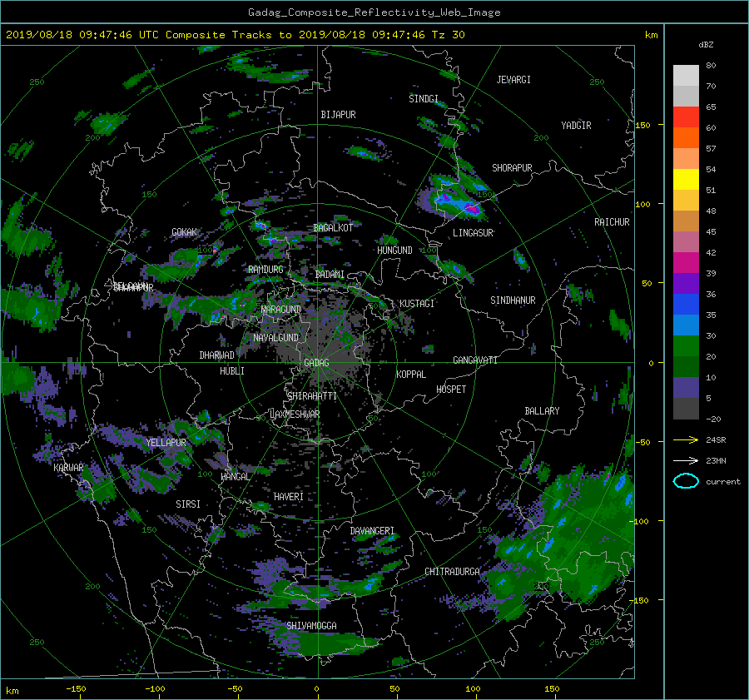Select the RAMDURG label
This screenshot has height=700, width=749.
(265, 270)
